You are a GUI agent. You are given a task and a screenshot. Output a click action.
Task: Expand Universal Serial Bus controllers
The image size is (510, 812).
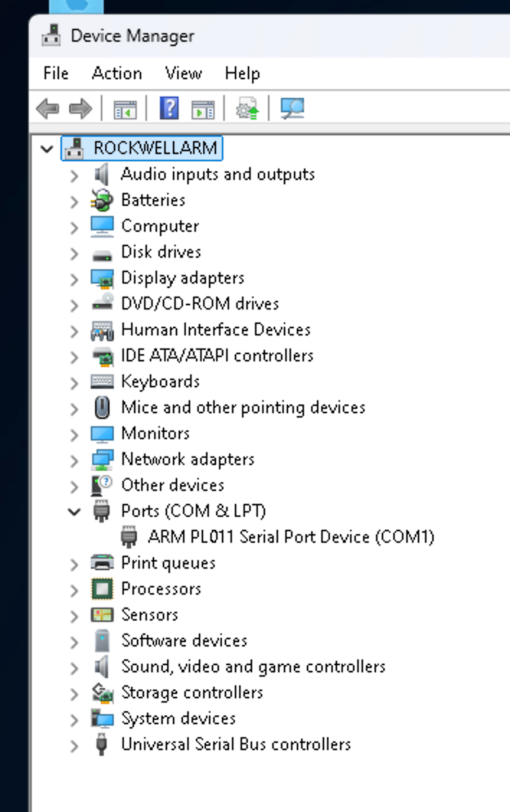[x=75, y=746]
